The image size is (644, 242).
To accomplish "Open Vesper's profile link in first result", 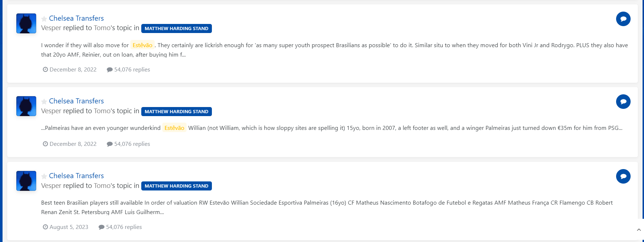I will [51, 28].
